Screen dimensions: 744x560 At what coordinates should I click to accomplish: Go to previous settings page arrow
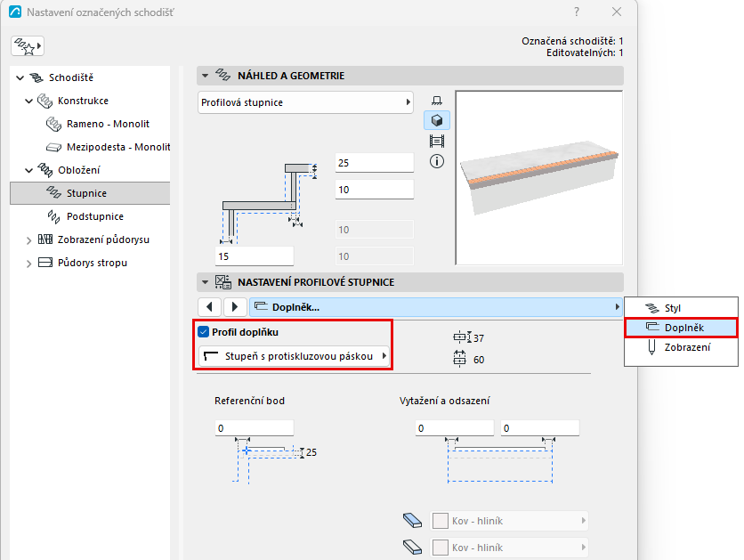coord(210,307)
